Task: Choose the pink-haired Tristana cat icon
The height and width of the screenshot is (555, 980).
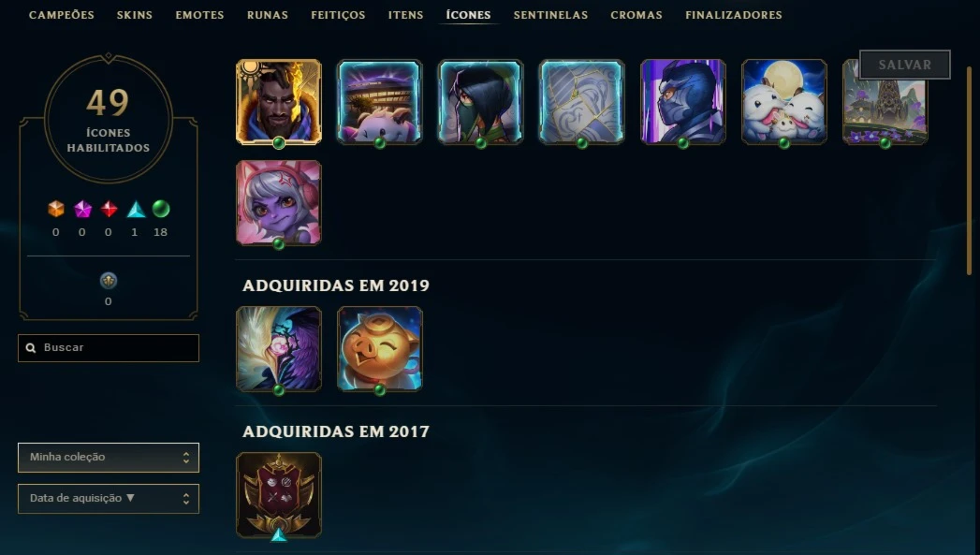Action: click(x=279, y=202)
